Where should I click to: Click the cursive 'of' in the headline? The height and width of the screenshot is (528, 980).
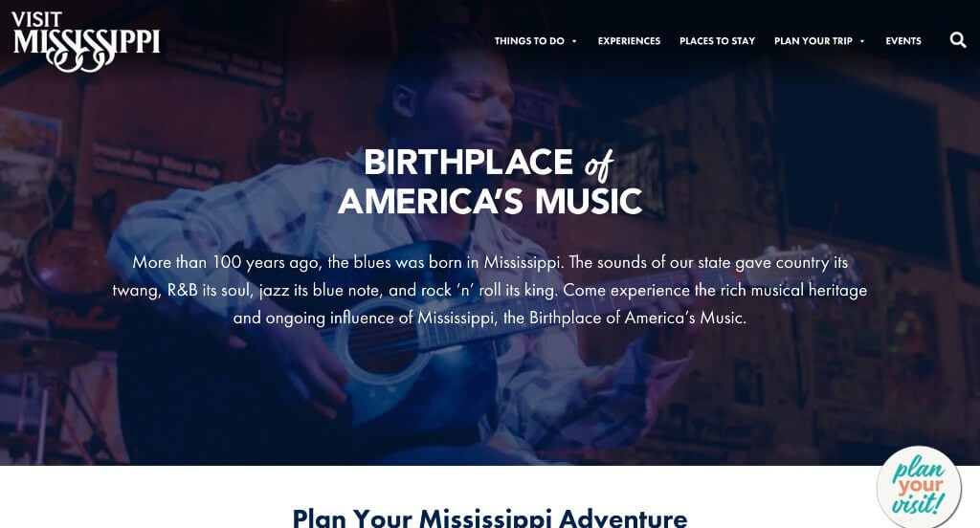[x=599, y=165]
